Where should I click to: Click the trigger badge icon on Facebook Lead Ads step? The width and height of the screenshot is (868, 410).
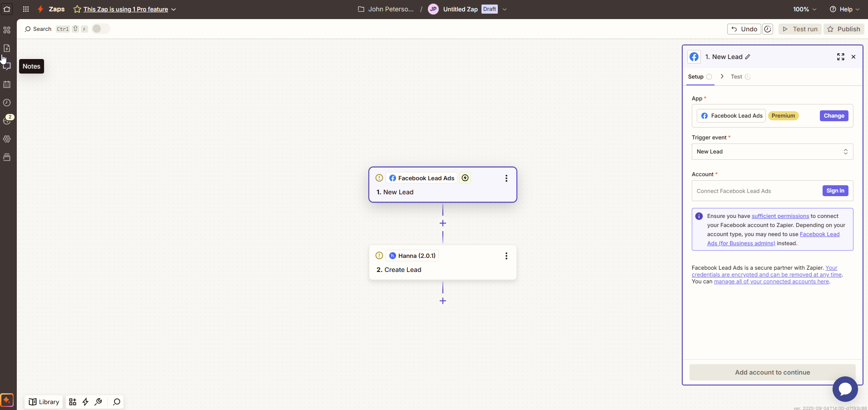465,178
